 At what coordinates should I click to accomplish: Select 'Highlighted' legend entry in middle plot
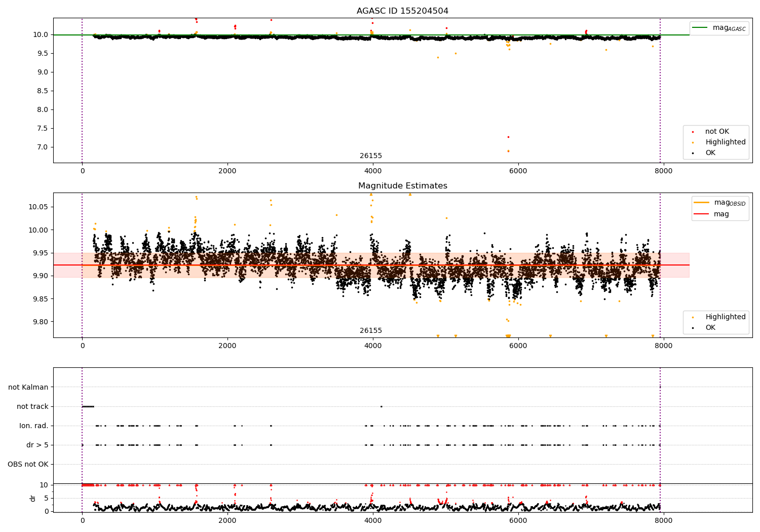coord(725,317)
